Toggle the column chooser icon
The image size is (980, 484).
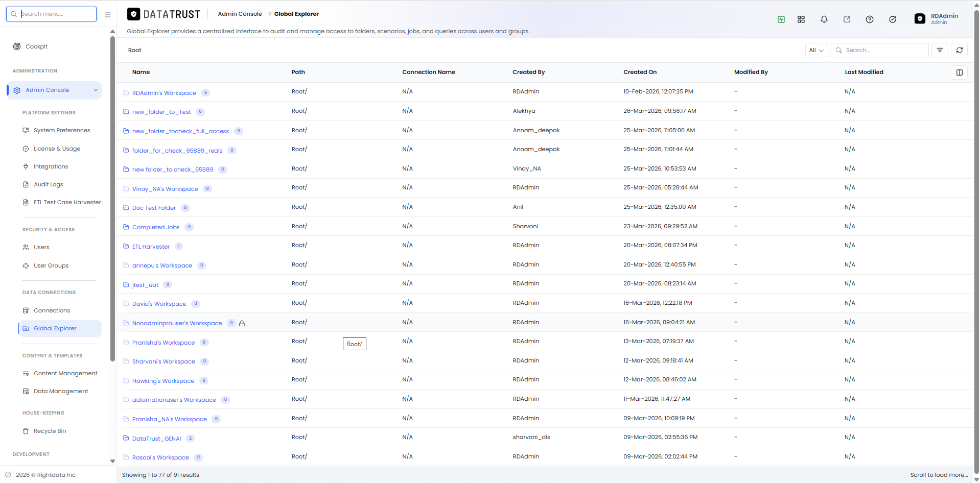click(x=959, y=72)
